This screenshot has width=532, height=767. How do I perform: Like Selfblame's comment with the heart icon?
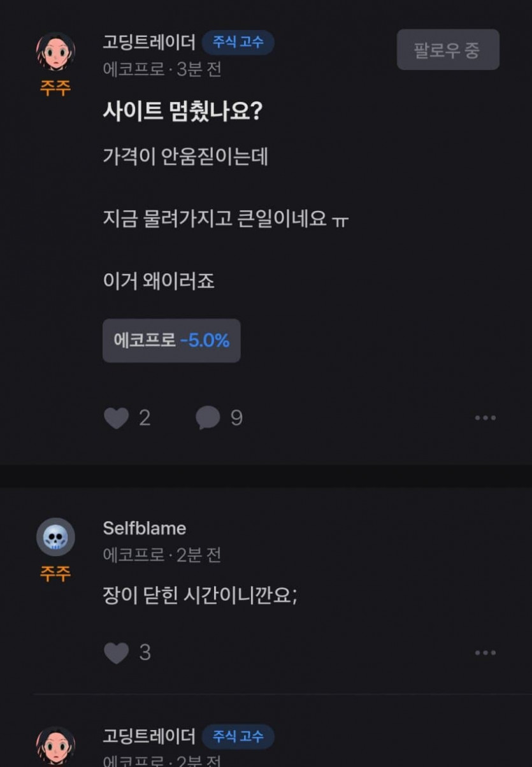click(117, 653)
